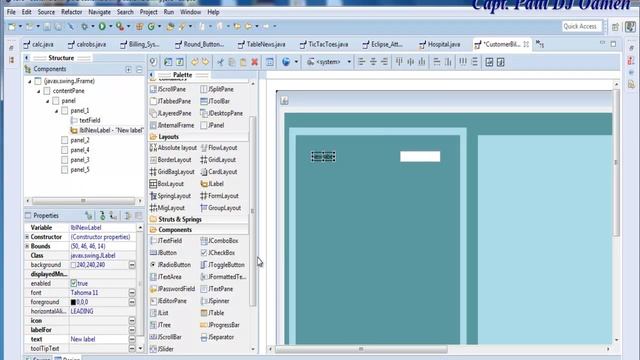Collapse the panel_1 tree node

tap(57, 111)
